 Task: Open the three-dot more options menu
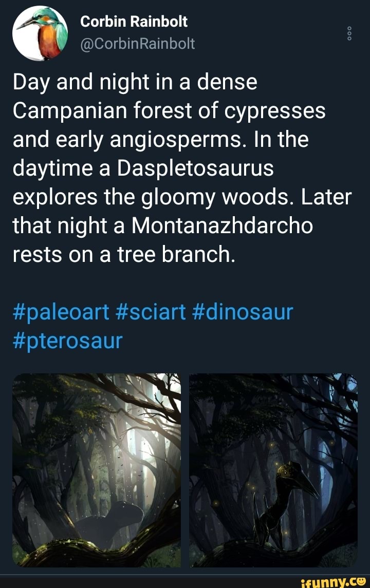(349, 33)
